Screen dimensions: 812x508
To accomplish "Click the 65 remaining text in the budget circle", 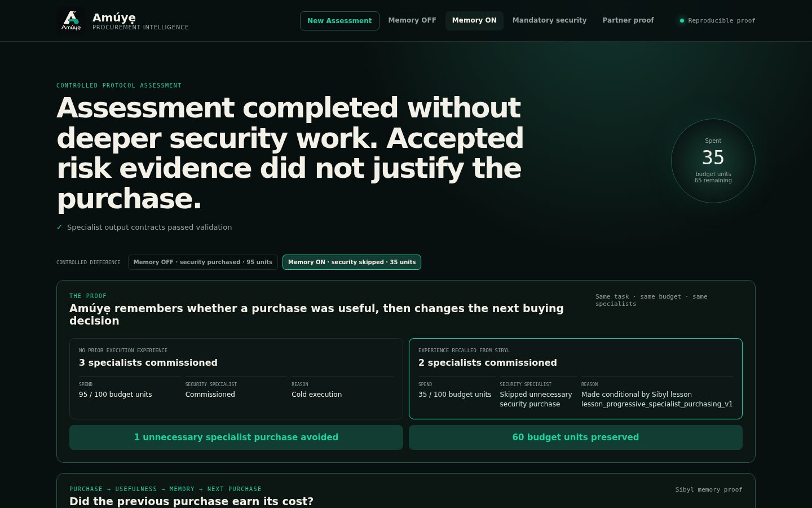I will 713,181.
